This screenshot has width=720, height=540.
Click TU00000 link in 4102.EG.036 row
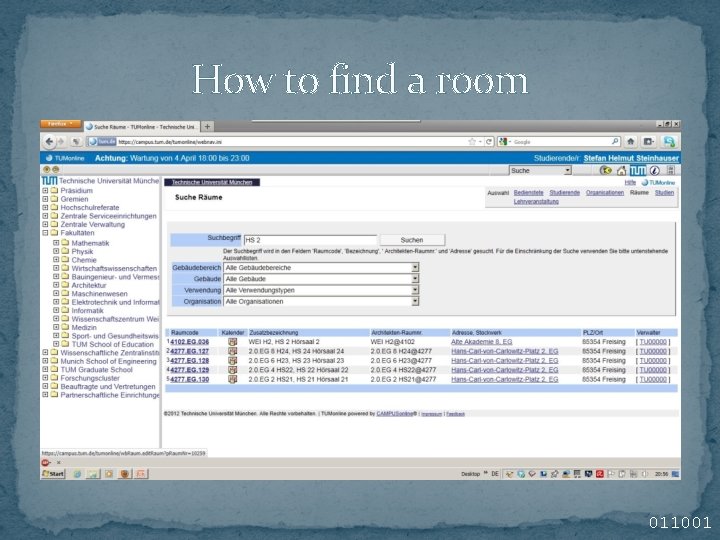[x=653, y=342]
